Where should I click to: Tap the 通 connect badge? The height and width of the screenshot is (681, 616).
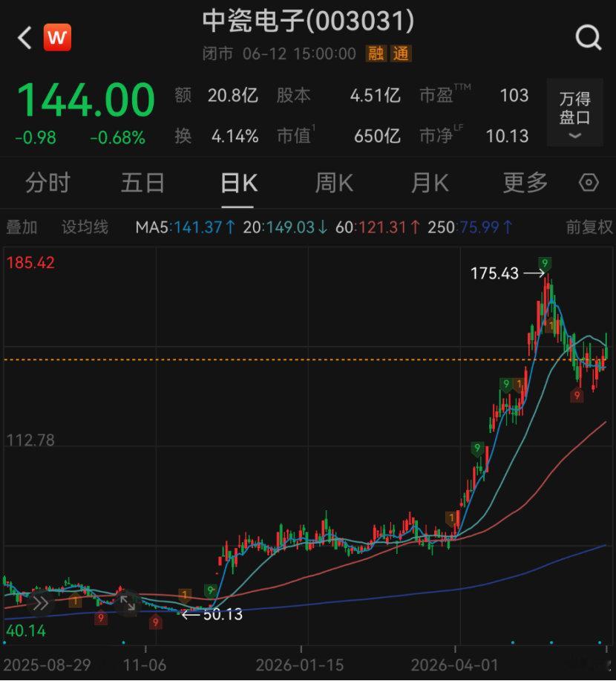pyautogui.click(x=400, y=54)
